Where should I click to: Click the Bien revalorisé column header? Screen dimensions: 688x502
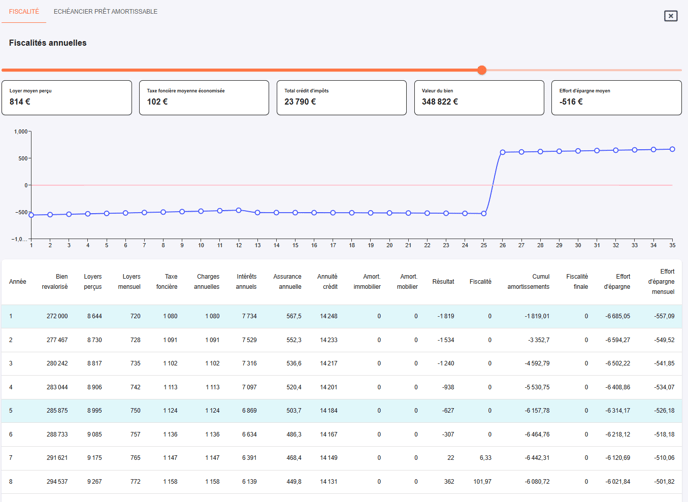pyautogui.click(x=54, y=282)
